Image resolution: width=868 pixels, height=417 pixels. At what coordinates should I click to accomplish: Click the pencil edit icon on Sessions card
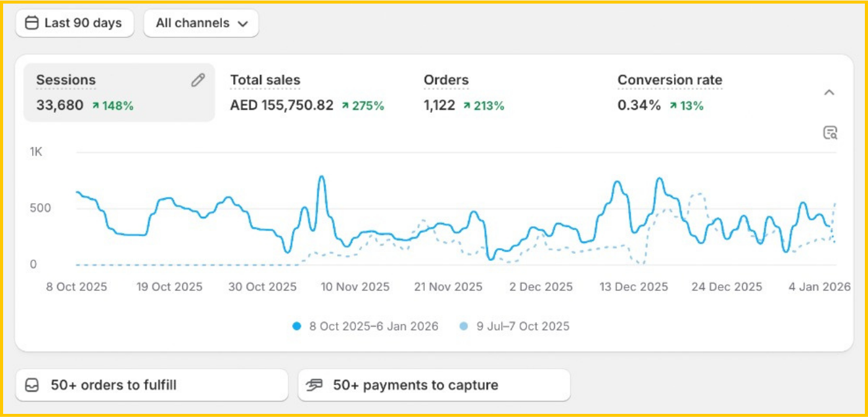click(x=198, y=80)
